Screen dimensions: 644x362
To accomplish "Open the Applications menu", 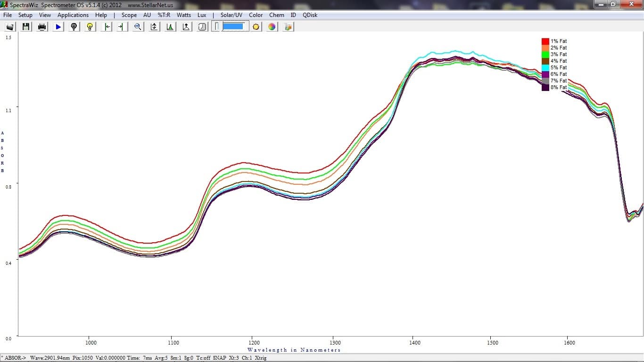I will (73, 15).
